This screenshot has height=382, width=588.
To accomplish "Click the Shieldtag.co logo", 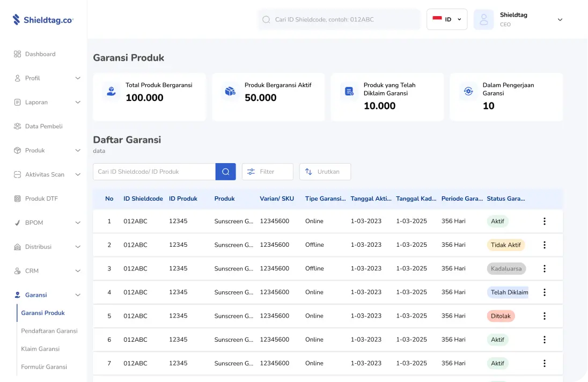I will pyautogui.click(x=43, y=20).
